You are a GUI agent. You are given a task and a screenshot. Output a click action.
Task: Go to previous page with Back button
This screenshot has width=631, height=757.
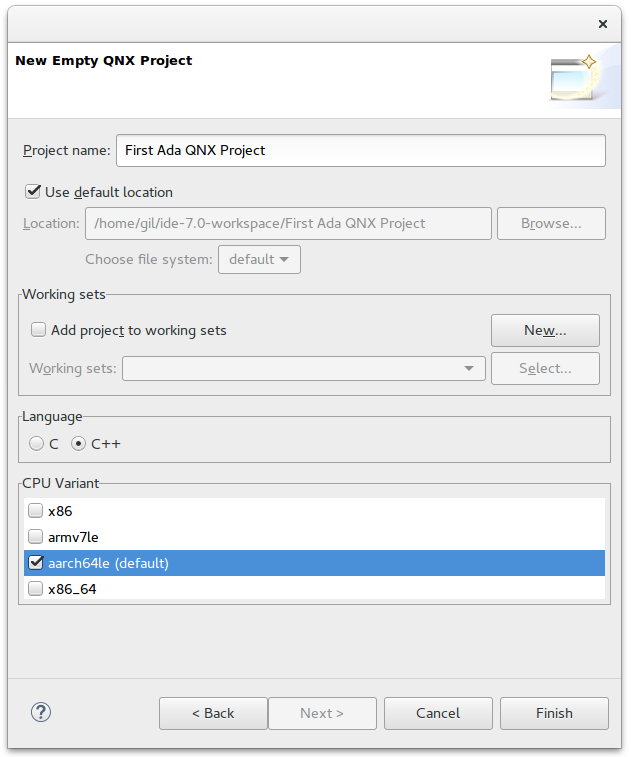click(213, 713)
